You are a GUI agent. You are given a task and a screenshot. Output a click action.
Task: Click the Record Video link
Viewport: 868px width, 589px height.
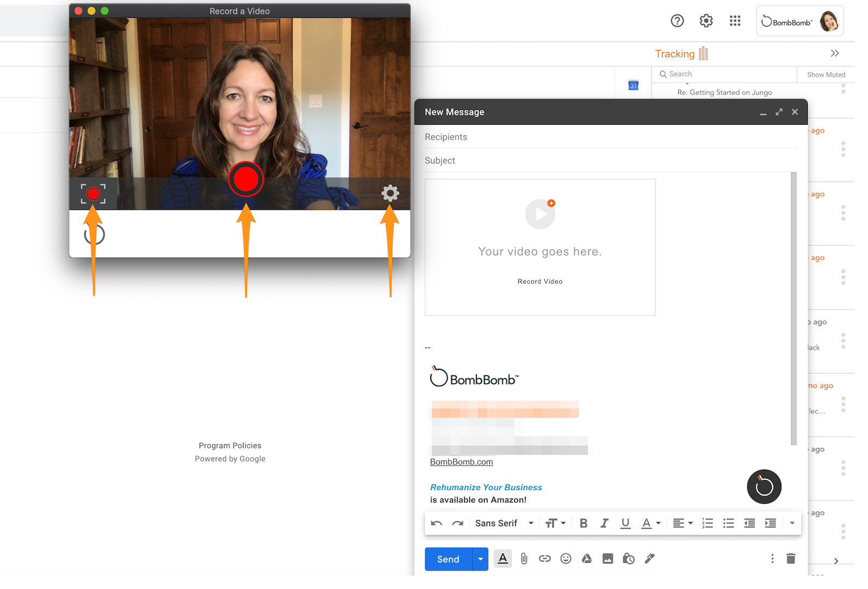tap(540, 281)
